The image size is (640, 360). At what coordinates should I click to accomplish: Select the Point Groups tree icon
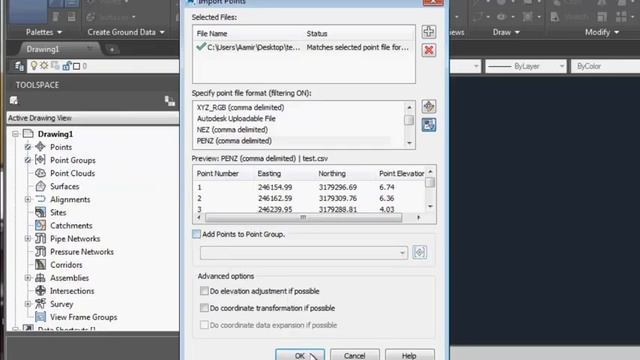[x=40, y=160]
